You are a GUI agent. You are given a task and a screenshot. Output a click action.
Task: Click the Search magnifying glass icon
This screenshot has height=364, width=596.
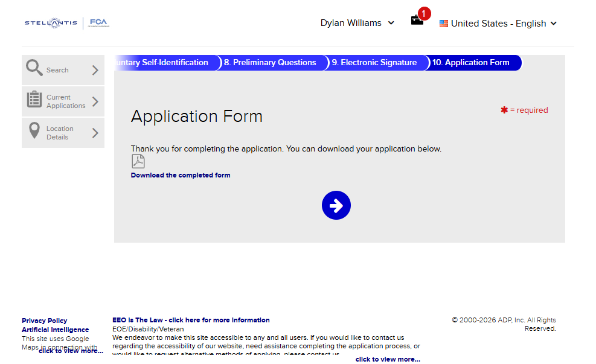pyautogui.click(x=34, y=69)
